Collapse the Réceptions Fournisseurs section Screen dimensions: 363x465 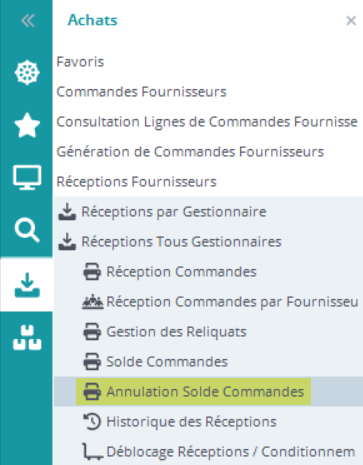tap(136, 182)
